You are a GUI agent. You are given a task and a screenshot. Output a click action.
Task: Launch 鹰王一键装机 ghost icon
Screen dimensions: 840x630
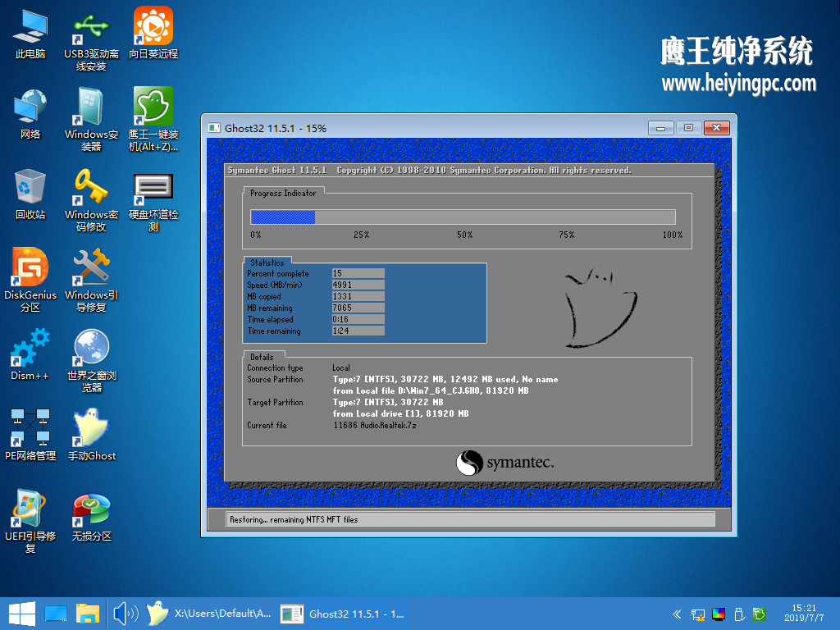[153, 120]
